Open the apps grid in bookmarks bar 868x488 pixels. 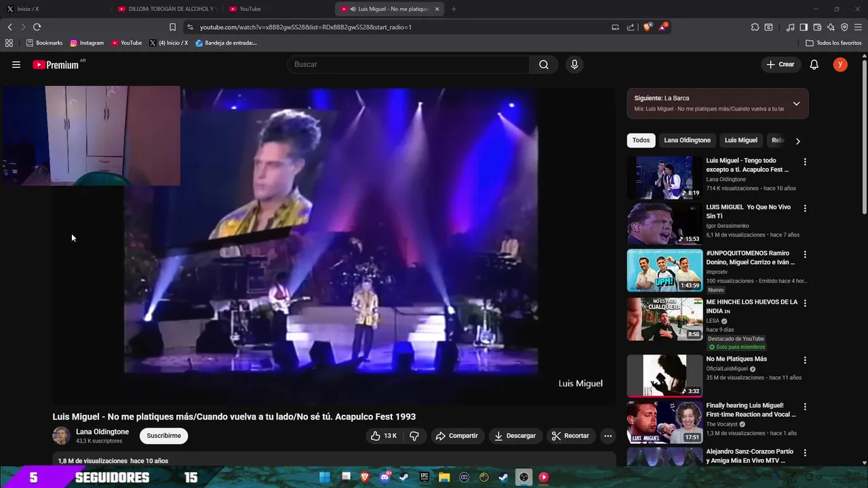click(x=9, y=43)
